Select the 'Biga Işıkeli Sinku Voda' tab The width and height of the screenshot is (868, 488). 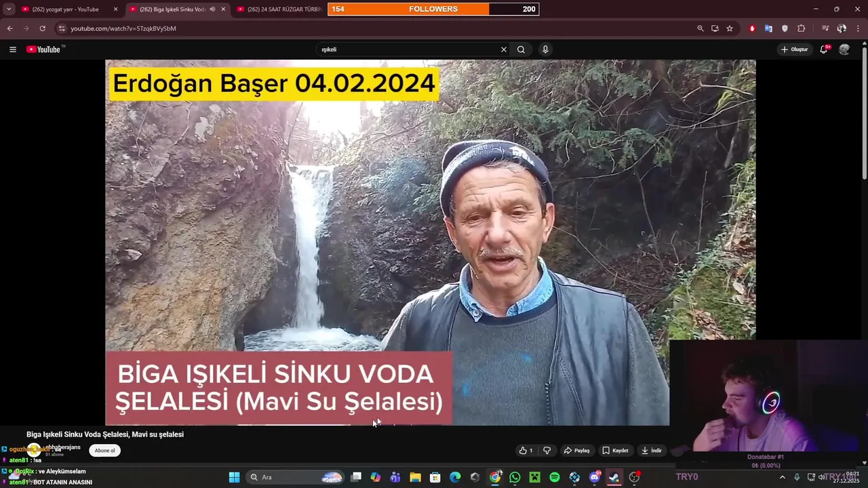click(x=172, y=9)
